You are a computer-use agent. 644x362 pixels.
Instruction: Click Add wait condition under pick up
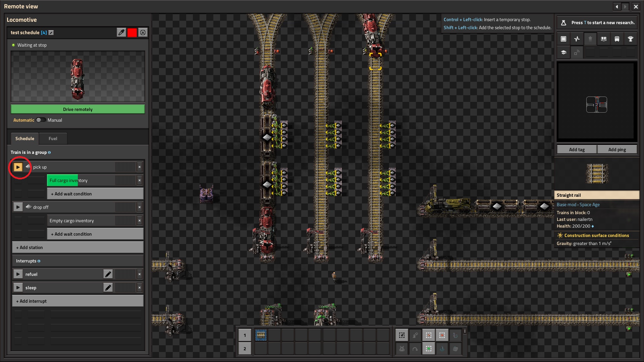pyautogui.click(x=95, y=194)
